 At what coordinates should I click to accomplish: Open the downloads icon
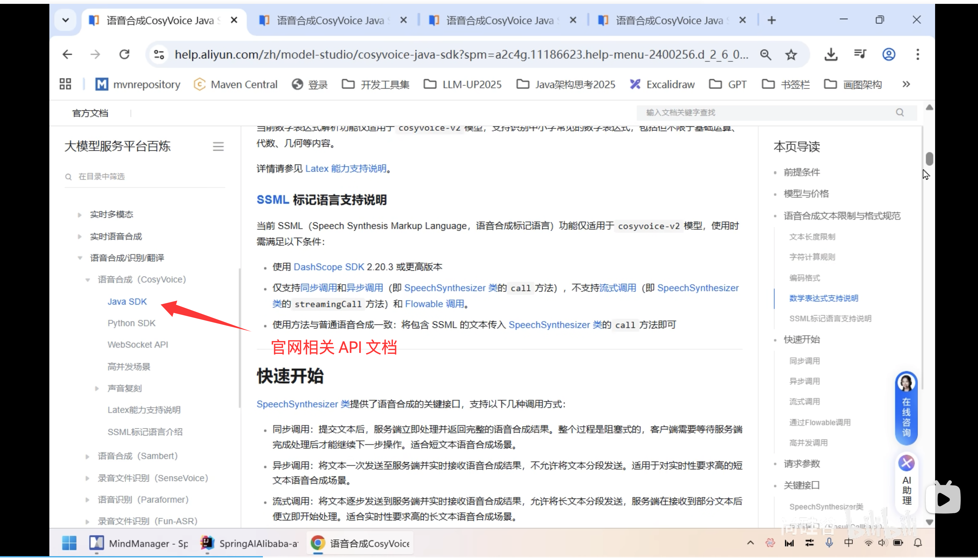[x=831, y=54]
